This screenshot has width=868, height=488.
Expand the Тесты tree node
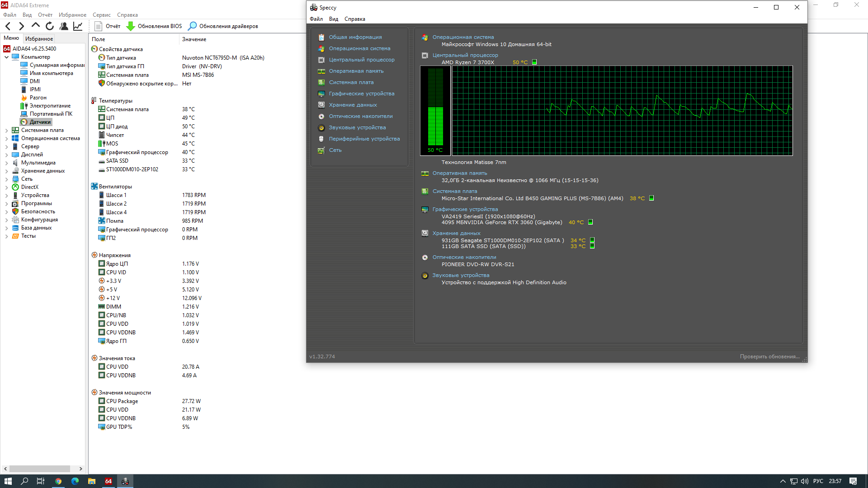pyautogui.click(x=6, y=236)
